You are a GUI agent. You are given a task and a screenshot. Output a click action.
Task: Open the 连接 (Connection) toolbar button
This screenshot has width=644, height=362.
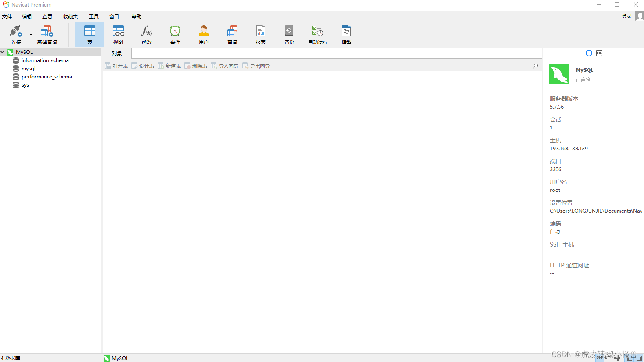pos(16,35)
